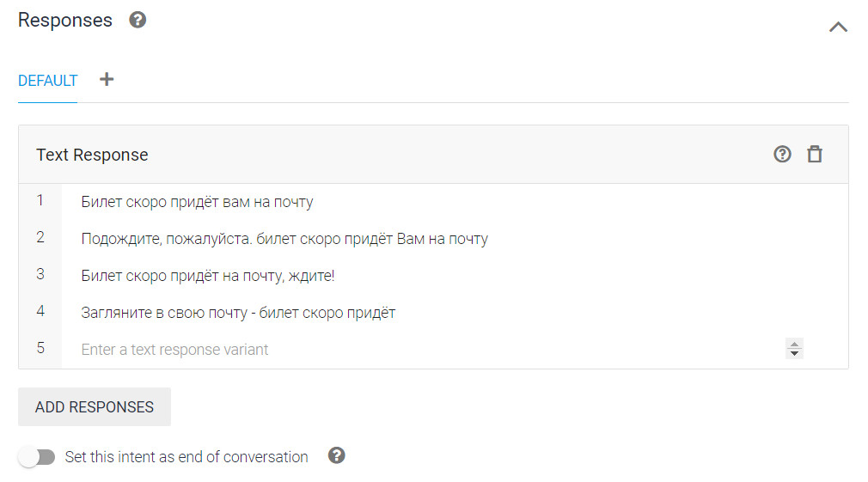Select row number 1 of text responses
Viewport: 868px width, 482px height.
pos(40,201)
